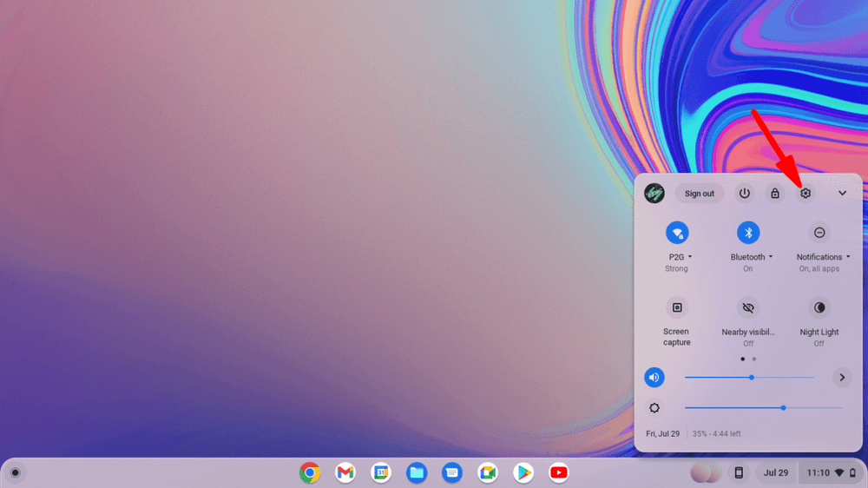
Task: Open Settings via the gear icon
Action: tap(806, 194)
